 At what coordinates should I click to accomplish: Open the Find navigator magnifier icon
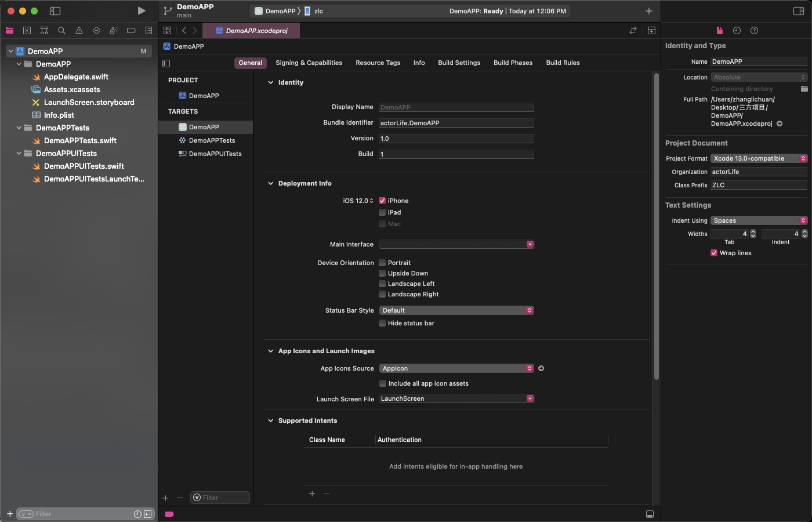[61, 31]
